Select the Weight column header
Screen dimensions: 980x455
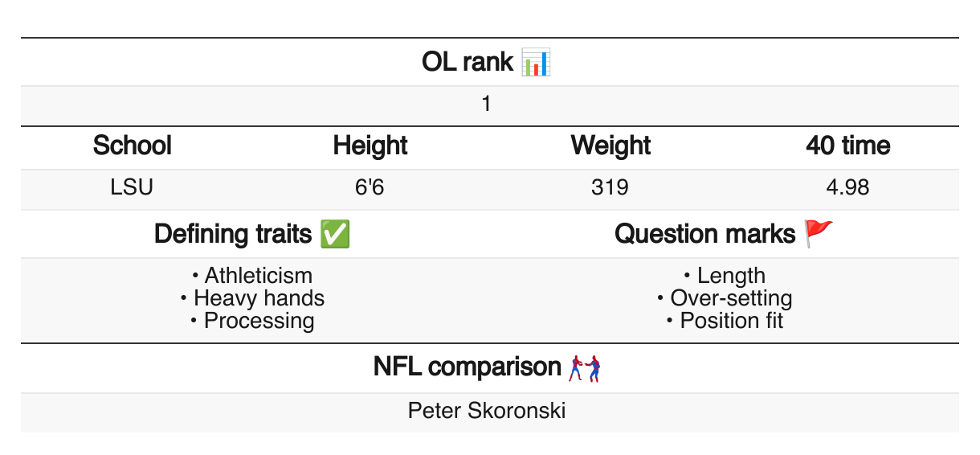pyautogui.click(x=610, y=146)
